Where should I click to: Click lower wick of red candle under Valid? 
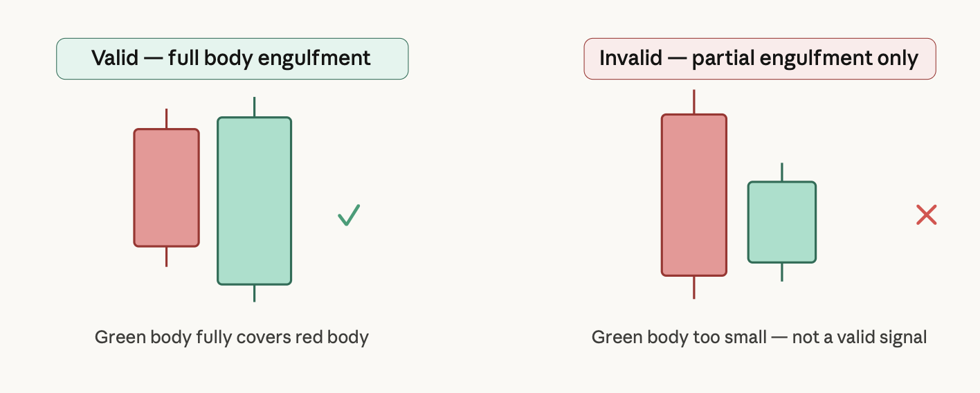pos(167,257)
